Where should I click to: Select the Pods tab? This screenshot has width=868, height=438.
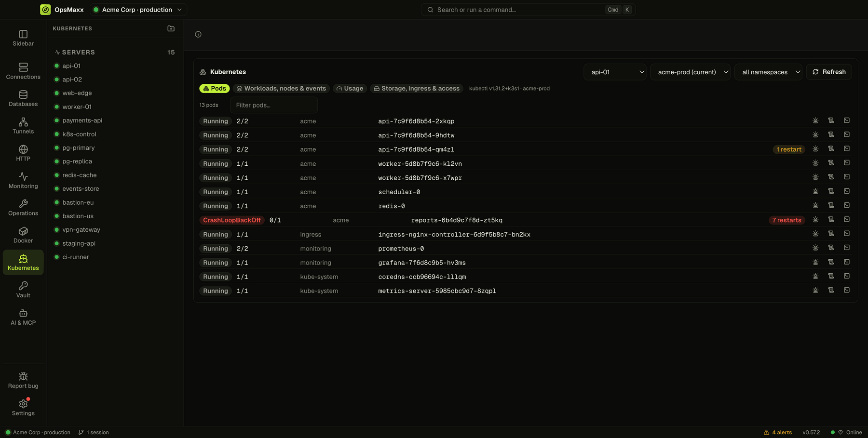[215, 89]
